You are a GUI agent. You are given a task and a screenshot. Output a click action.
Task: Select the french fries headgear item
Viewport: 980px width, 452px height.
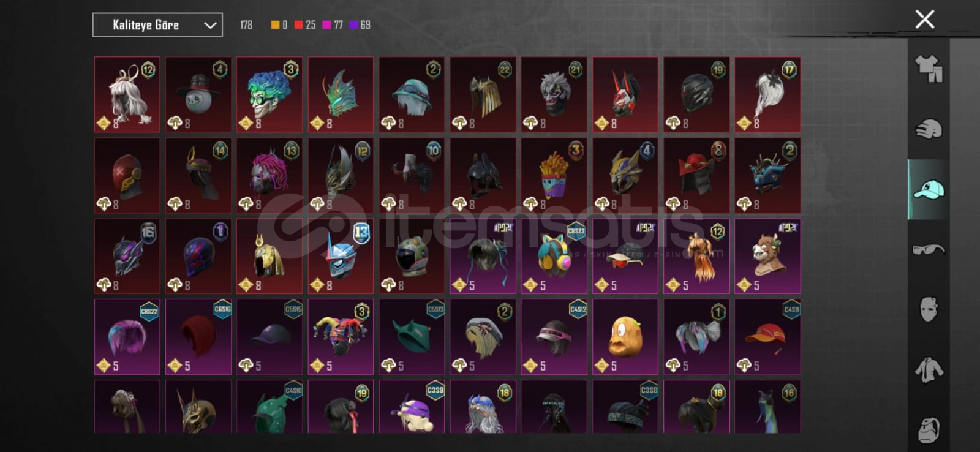point(554,176)
